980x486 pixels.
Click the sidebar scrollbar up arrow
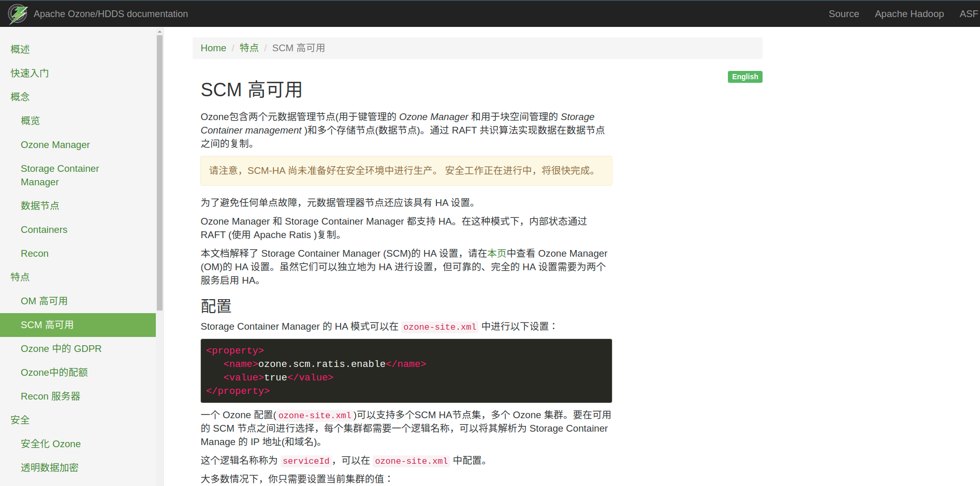coord(160,32)
